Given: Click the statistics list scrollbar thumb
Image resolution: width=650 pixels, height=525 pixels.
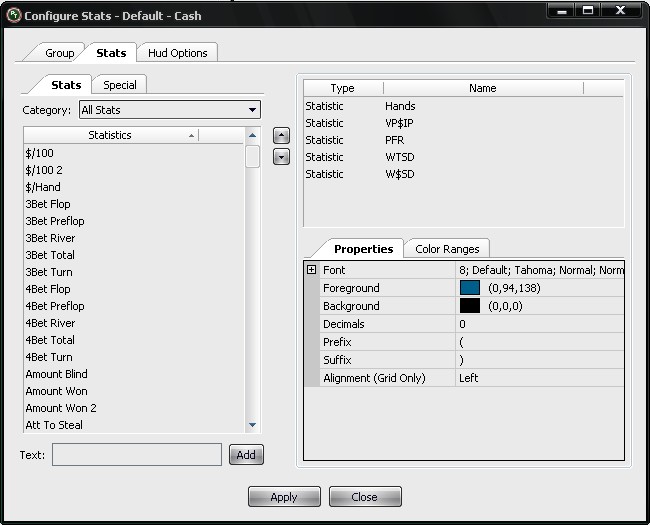Looking at the screenshot, I should click(x=252, y=156).
